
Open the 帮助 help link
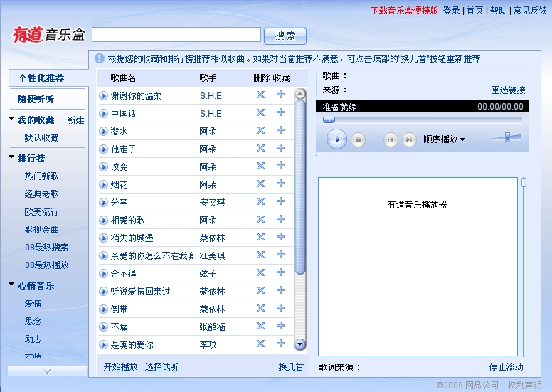[499, 11]
